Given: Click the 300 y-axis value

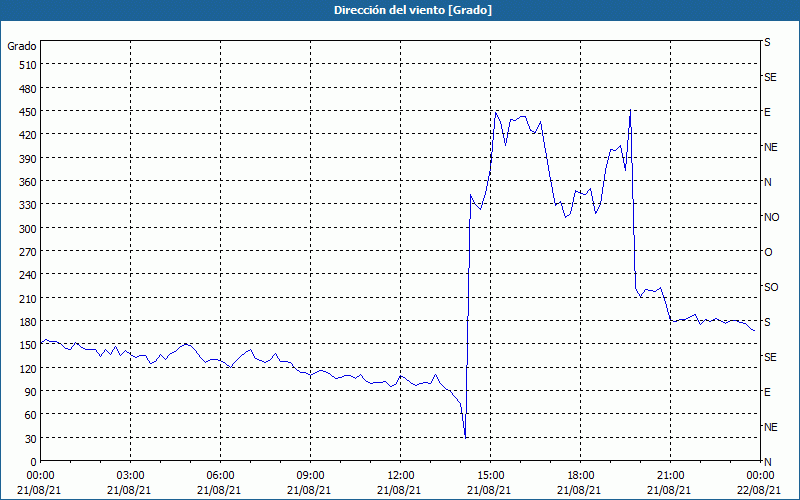Looking at the screenshot, I should (28, 229).
